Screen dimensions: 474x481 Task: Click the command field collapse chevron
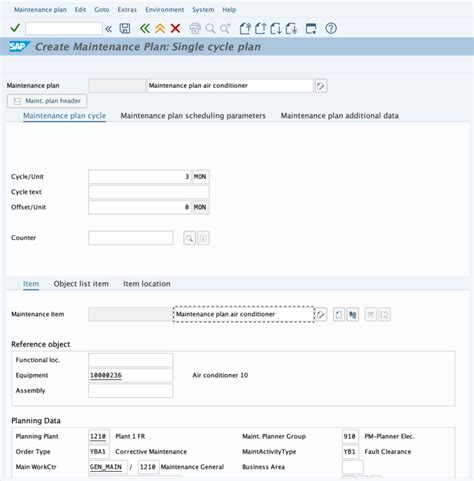(x=108, y=29)
